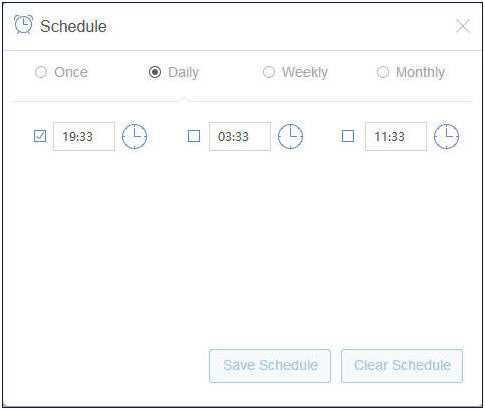The image size is (485, 410).
Task: Click the 19:33 time input field
Action: (84, 136)
